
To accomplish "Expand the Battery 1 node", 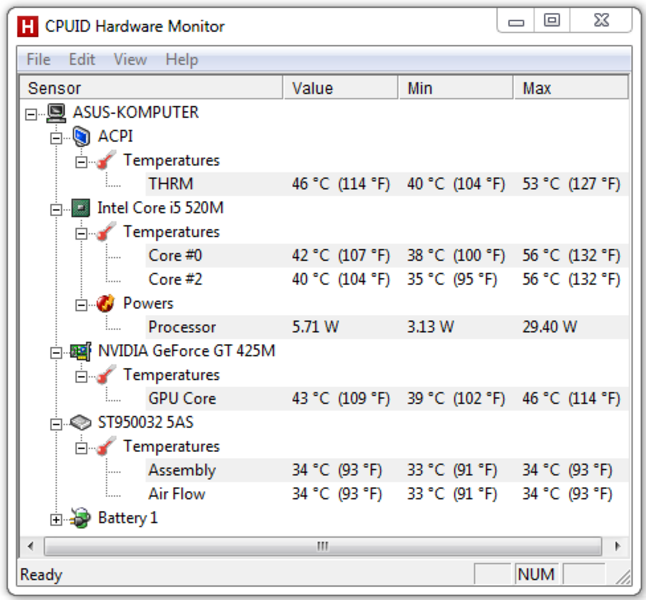I will click(x=56, y=520).
